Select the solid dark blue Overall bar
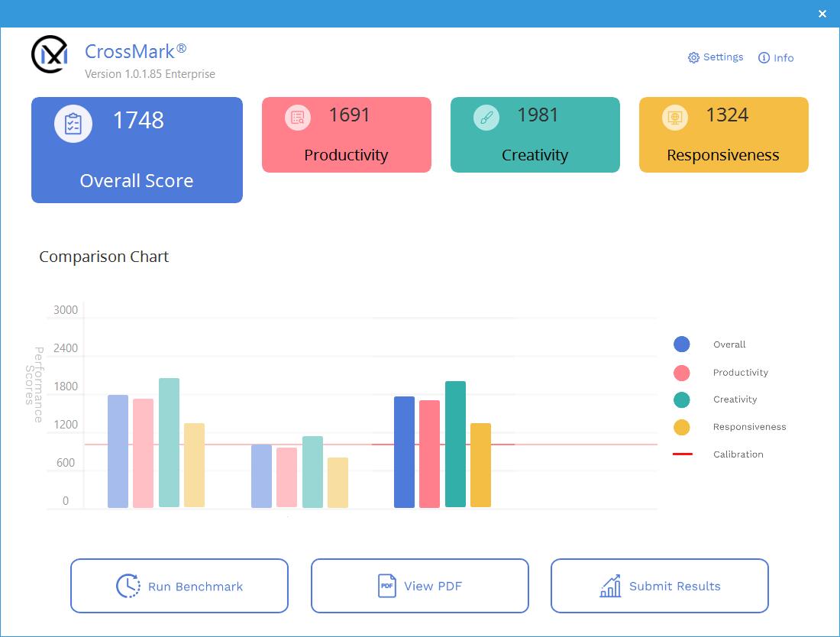Screen dimensions: 840x637 pyautogui.click(x=405, y=452)
